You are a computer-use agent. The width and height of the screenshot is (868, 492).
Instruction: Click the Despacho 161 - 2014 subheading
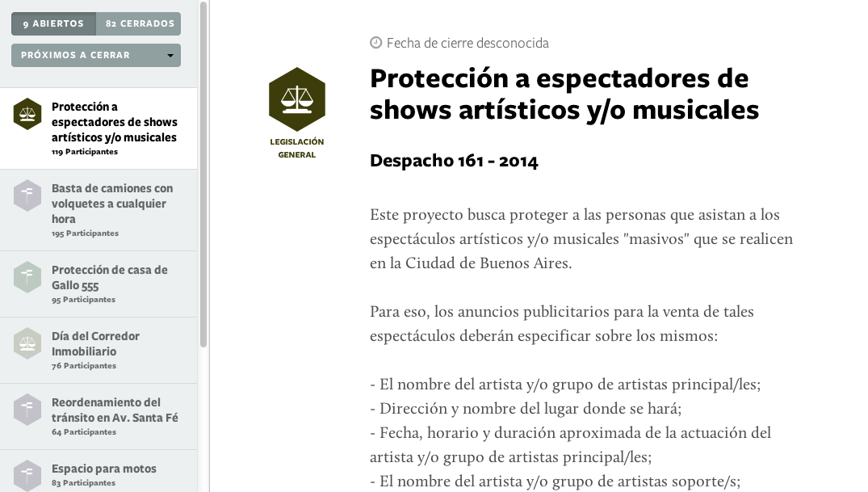coord(454,161)
